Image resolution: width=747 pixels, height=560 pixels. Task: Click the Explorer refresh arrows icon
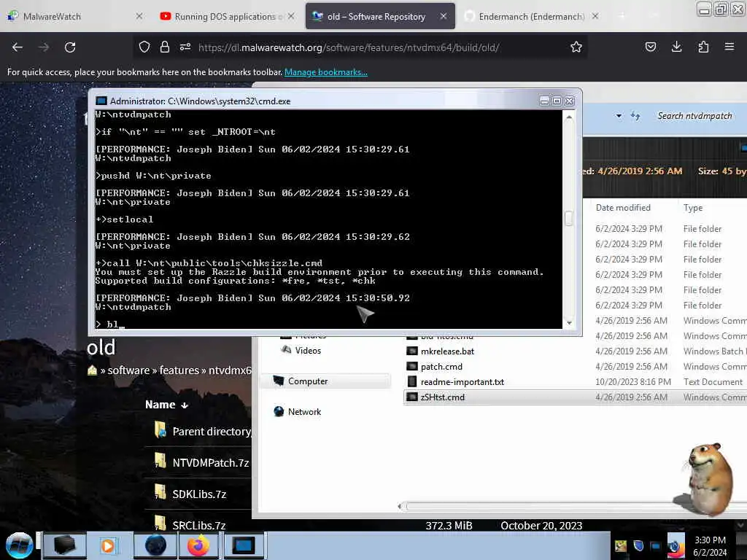pyautogui.click(x=635, y=116)
